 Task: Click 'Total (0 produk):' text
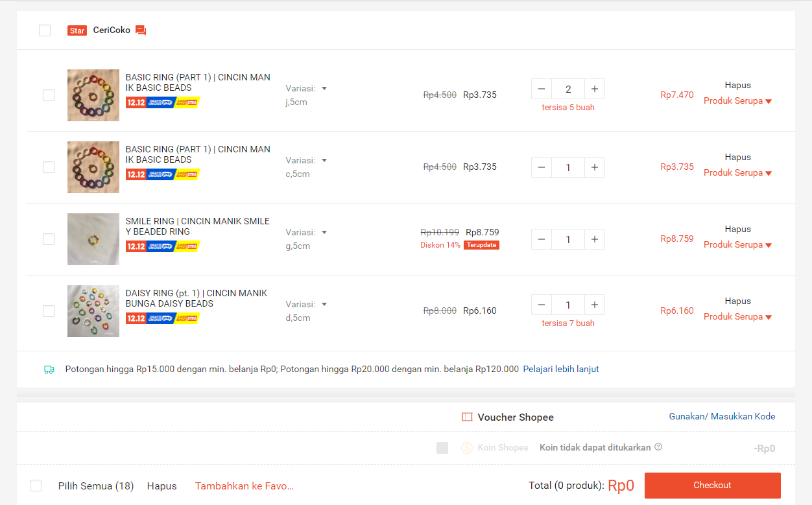[566, 486]
